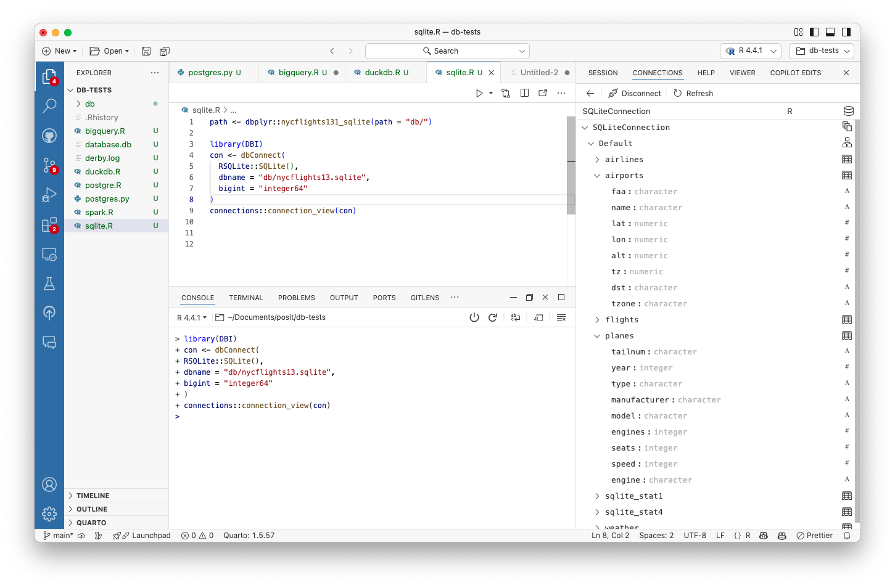Expand the flights table in Connections
Viewport: 895px width, 588px height.
pyautogui.click(x=596, y=319)
